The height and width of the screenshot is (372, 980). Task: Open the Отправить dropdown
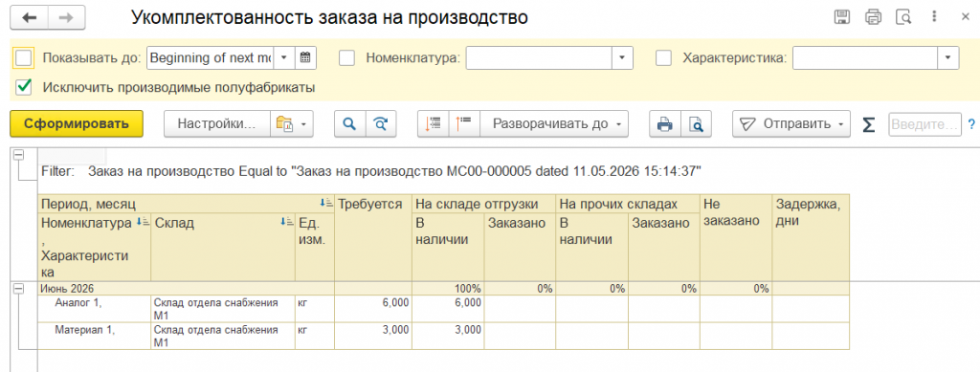click(791, 123)
